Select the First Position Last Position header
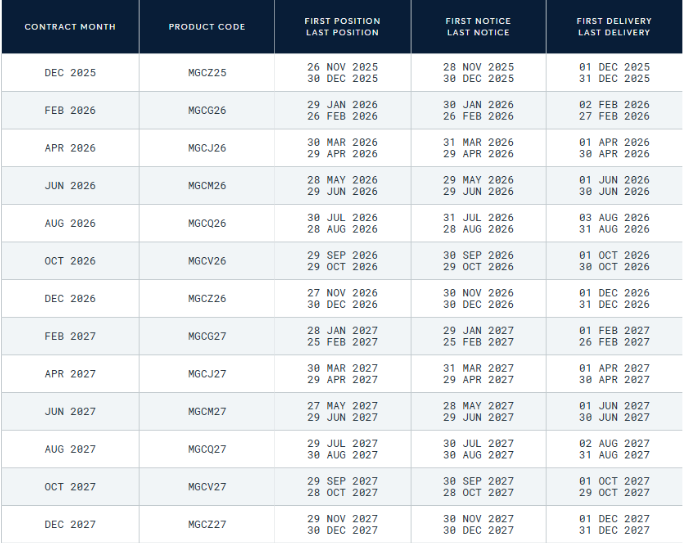Screen dimensions: 687x543 click(342, 27)
